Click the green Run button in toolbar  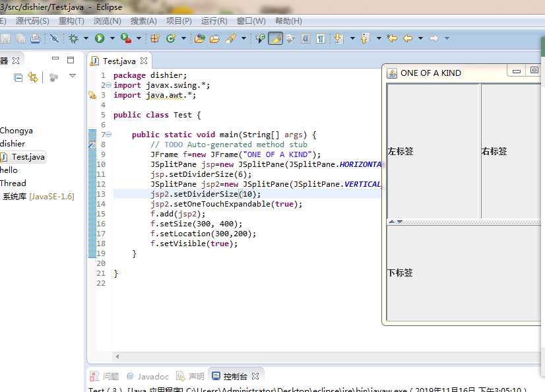(100, 38)
